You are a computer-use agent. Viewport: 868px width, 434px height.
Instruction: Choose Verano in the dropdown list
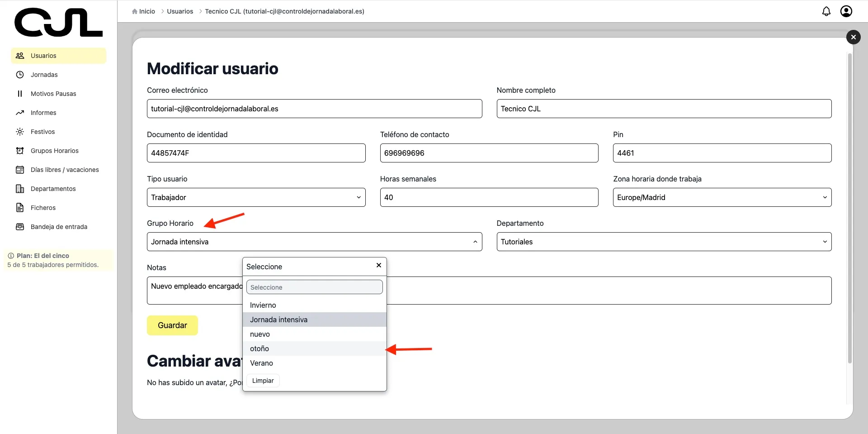[x=261, y=363]
